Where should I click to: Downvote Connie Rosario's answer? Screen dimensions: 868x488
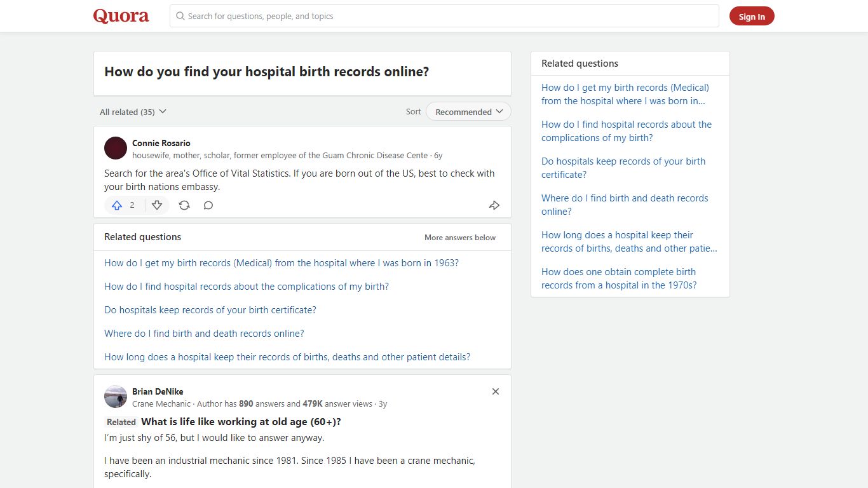click(157, 205)
